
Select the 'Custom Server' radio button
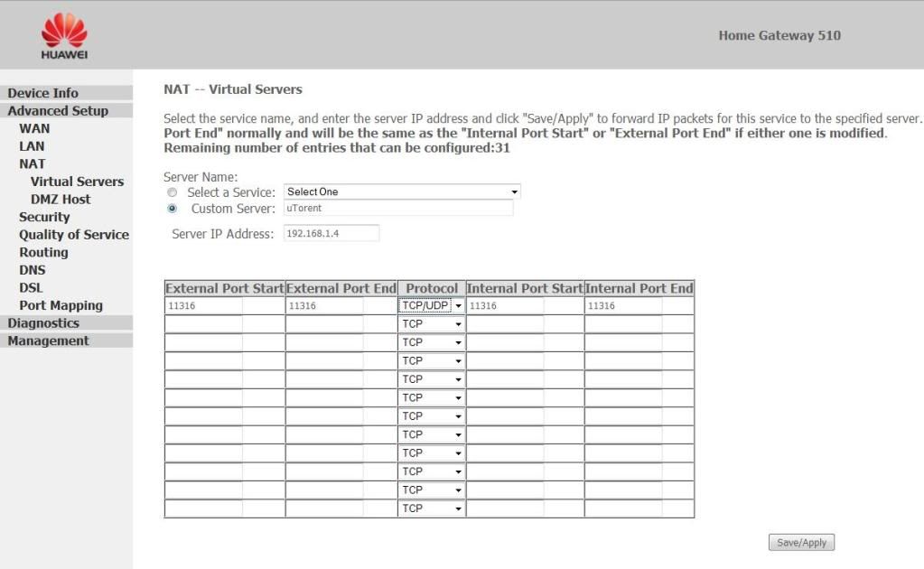click(173, 209)
